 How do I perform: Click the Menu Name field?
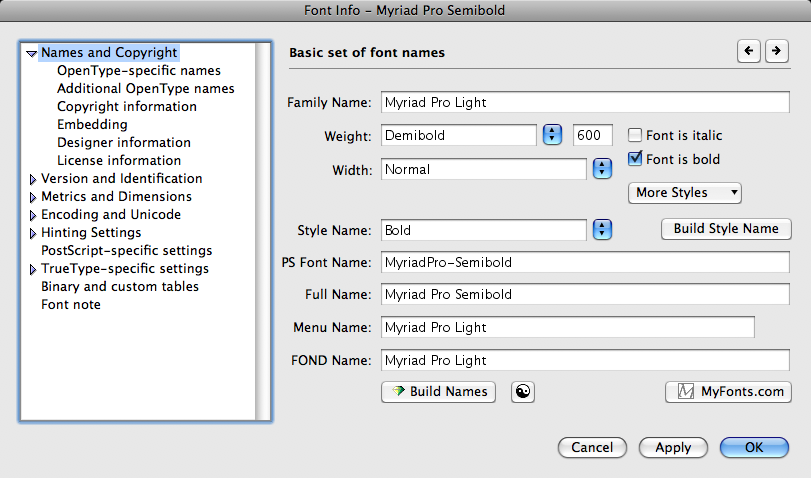click(568, 327)
